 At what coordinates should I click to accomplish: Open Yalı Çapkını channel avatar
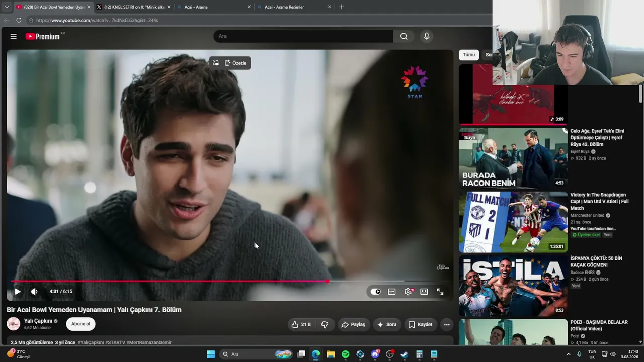tap(14, 324)
